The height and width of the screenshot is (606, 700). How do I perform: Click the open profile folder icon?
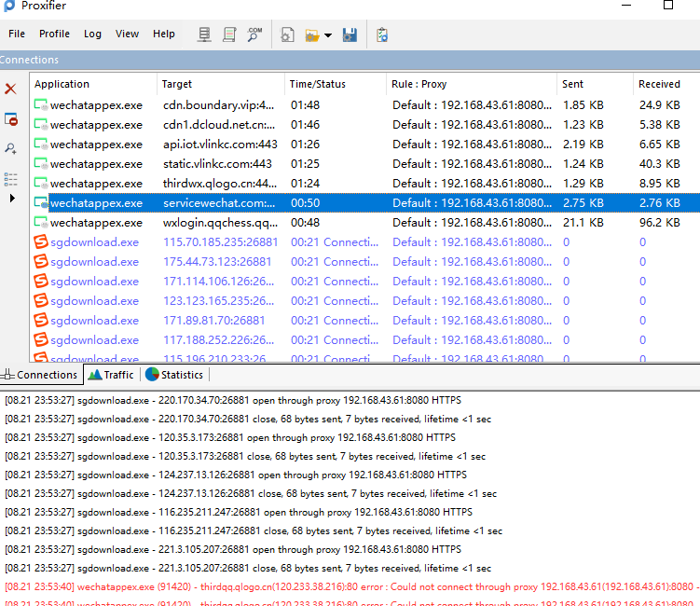312,34
